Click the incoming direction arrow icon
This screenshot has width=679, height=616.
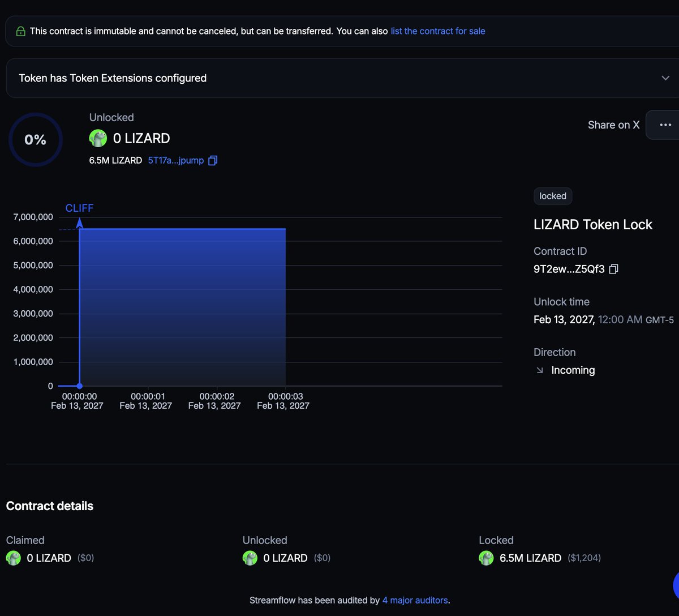pyautogui.click(x=539, y=370)
